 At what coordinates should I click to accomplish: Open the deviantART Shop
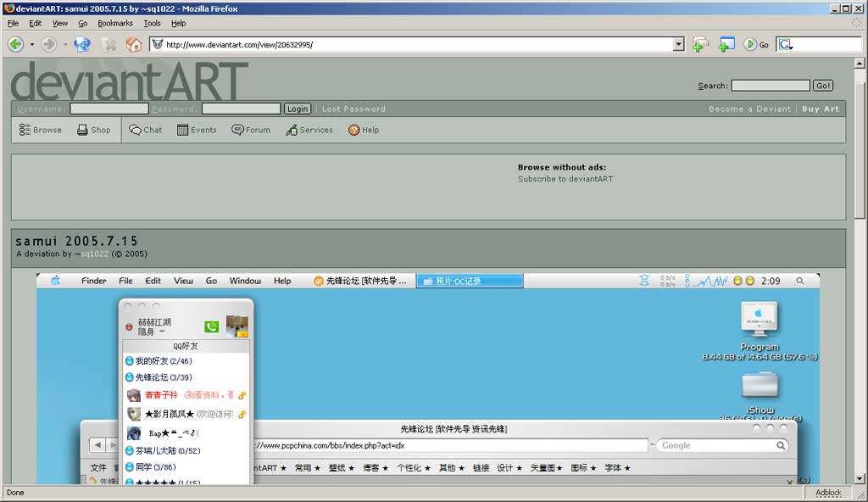click(94, 130)
